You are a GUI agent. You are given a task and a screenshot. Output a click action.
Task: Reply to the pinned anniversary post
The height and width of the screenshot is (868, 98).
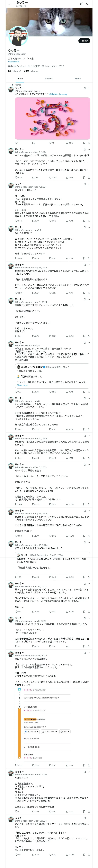coord(16,143)
